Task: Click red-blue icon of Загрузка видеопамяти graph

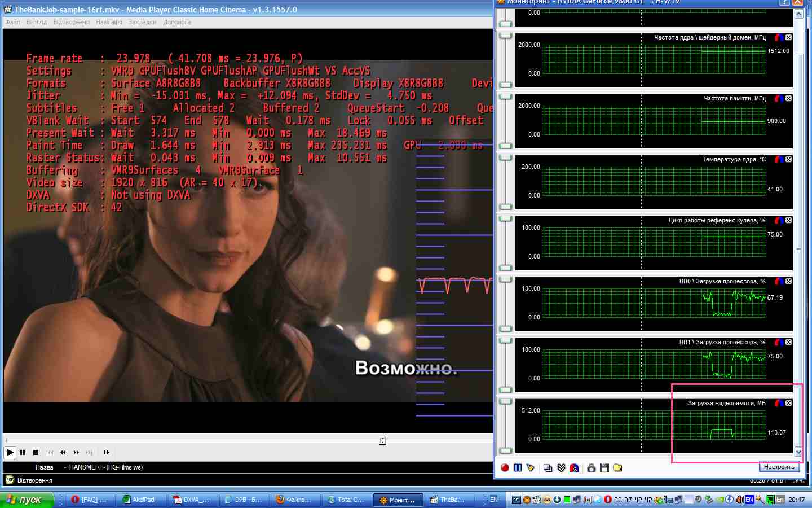Action: 779,403
